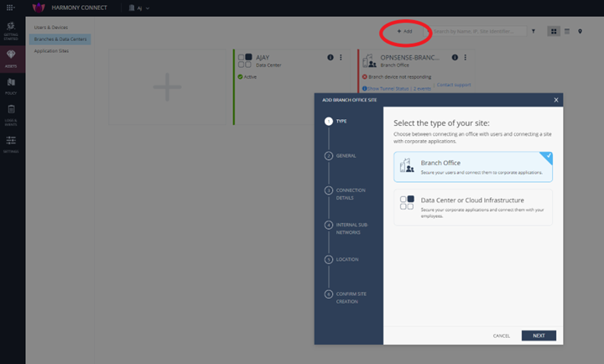The height and width of the screenshot is (364, 604).
Task: Go to the Location wizard step
Action: click(x=341, y=259)
